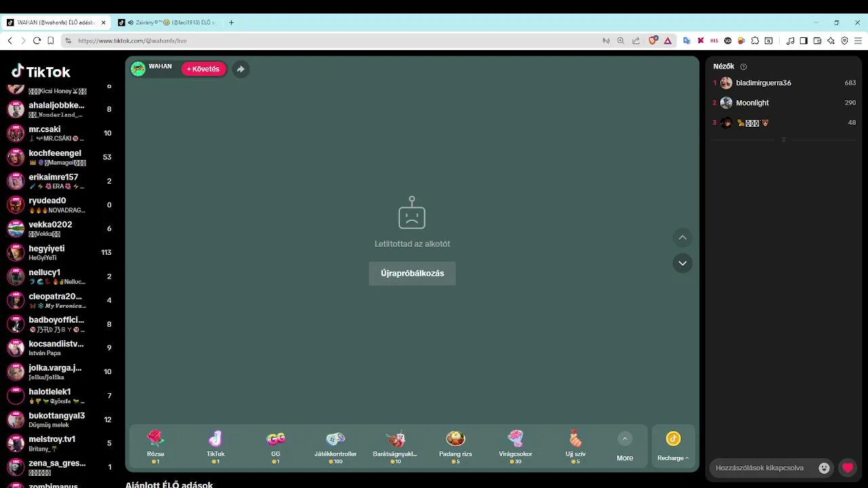Open melstroy.tv1 live channel
The image size is (868, 488).
pyautogui.click(x=60, y=443)
